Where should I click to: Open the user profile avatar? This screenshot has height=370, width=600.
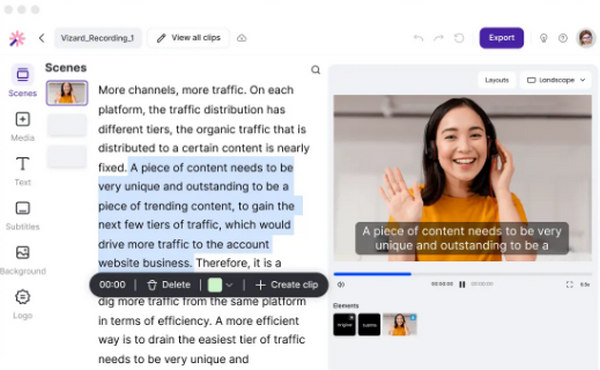(x=586, y=38)
